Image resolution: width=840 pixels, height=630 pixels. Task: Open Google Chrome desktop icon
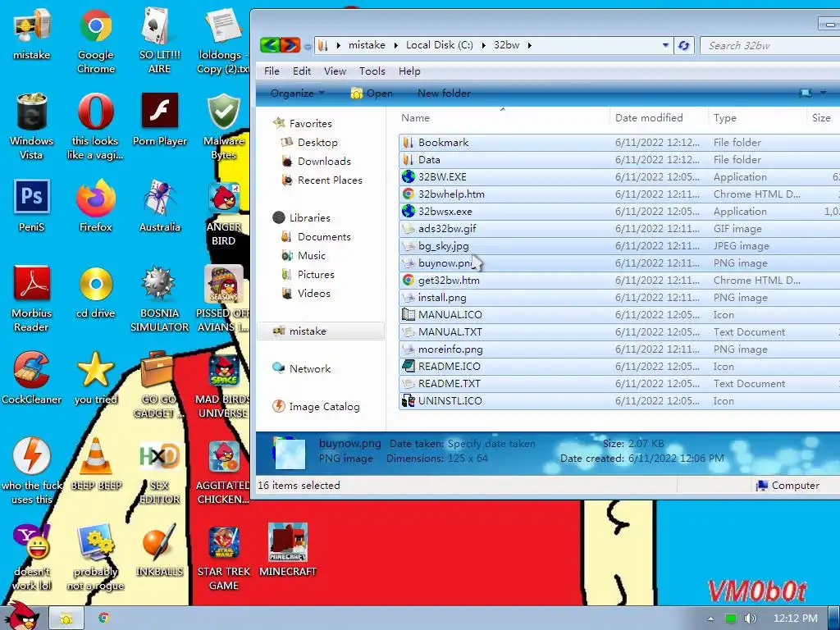96,40
